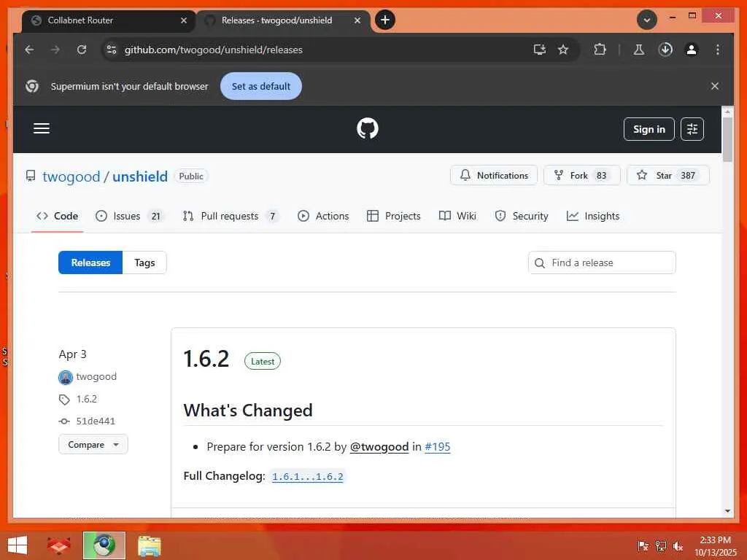The width and height of the screenshot is (747, 560).
Task: Close the Collabnet Router tab
Action: coord(183,20)
